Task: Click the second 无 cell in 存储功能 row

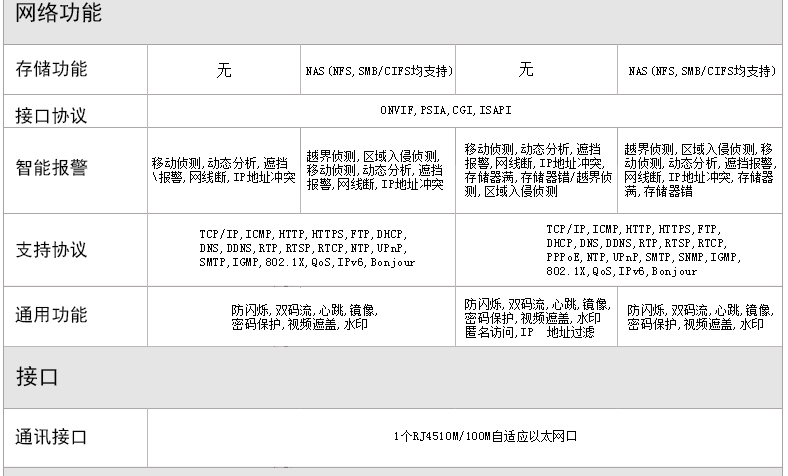Action: [526, 70]
